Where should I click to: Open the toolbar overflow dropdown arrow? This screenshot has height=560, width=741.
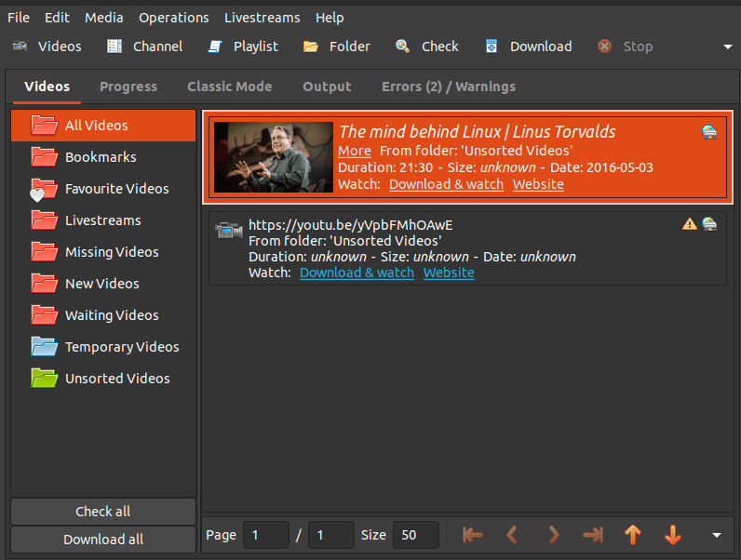[x=728, y=47]
